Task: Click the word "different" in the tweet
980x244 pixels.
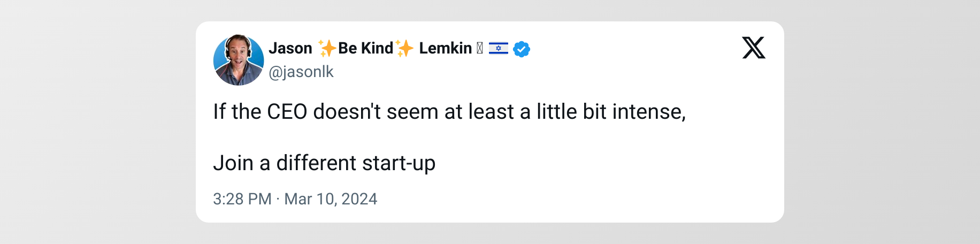Action: (316, 163)
